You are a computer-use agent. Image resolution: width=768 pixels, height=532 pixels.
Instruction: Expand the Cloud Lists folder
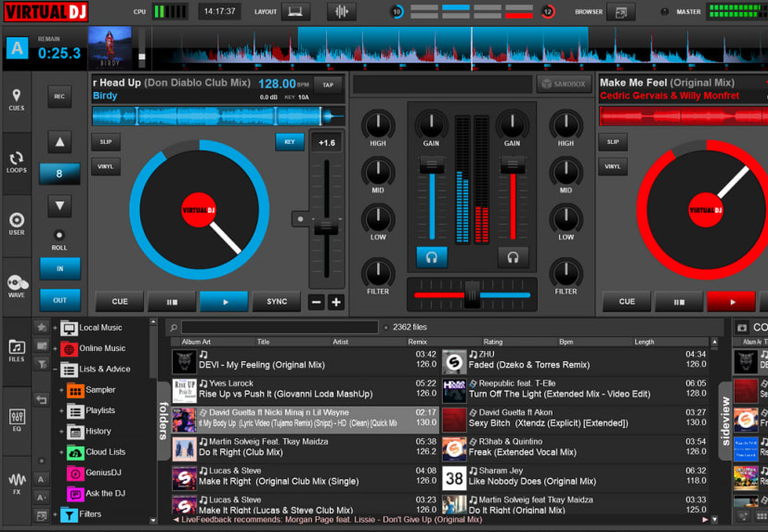[61, 451]
